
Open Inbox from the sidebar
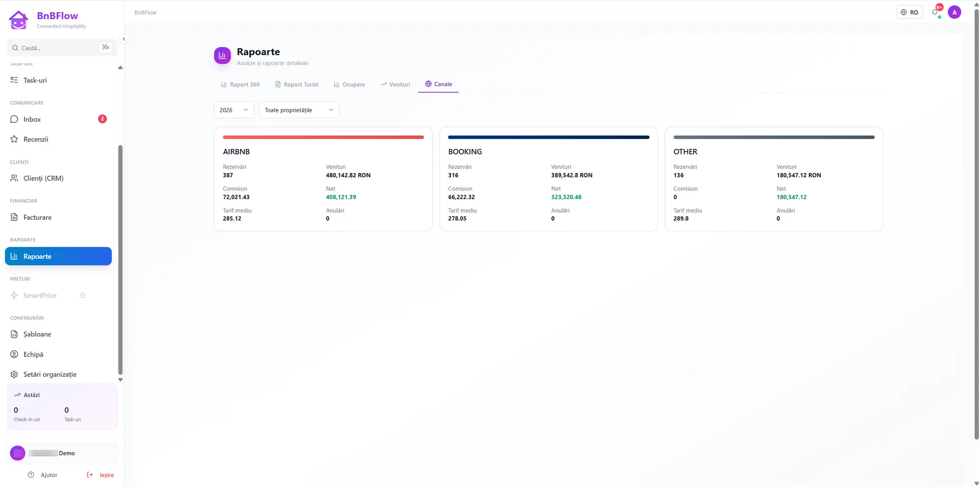[58, 119]
